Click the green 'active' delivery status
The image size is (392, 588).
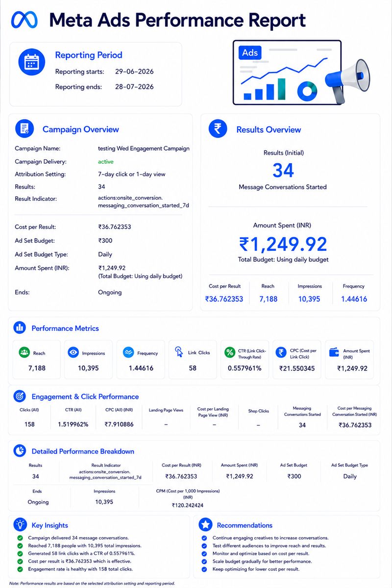pos(106,161)
